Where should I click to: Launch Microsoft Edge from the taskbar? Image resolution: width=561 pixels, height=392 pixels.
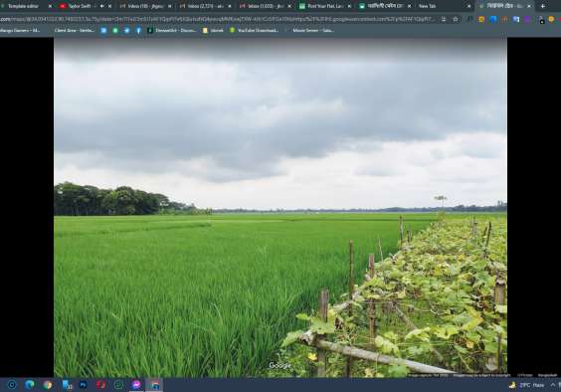pyautogui.click(x=30, y=385)
